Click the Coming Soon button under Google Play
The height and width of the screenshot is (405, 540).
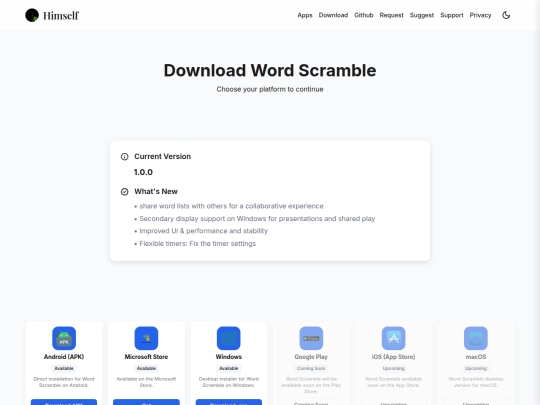tap(311, 402)
